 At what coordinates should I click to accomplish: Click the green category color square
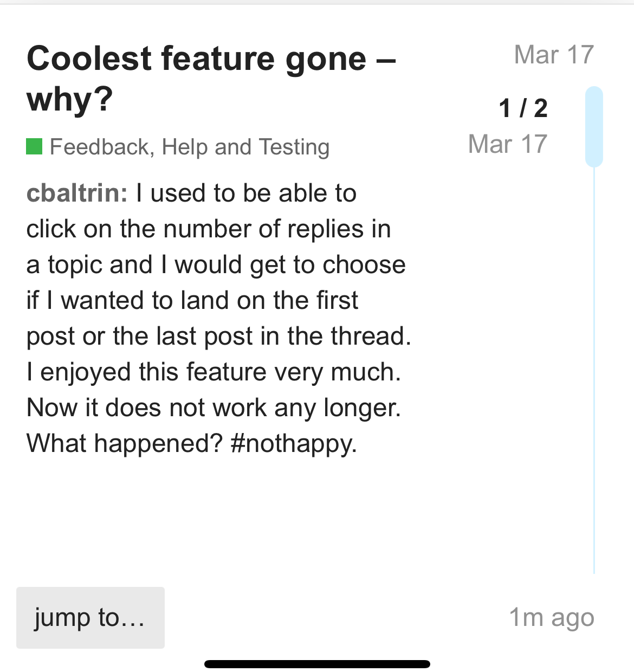tap(34, 146)
